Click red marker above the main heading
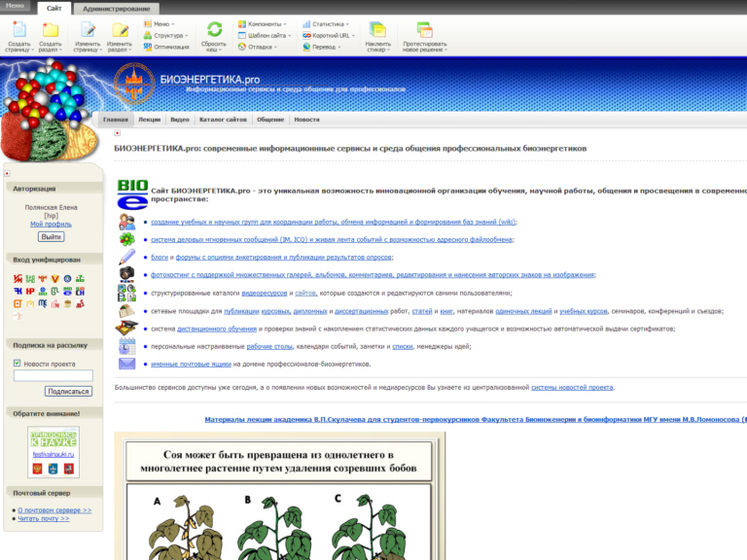 click(117, 133)
